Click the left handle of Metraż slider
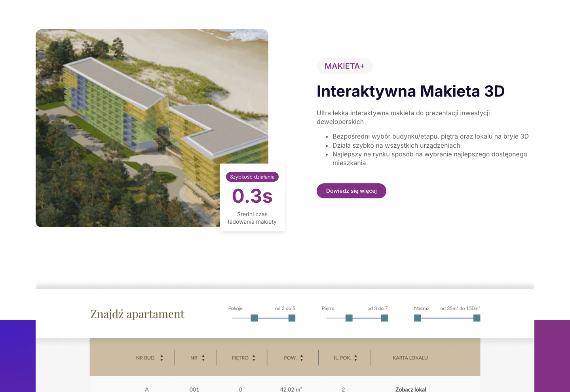570x392 pixels. (x=418, y=318)
